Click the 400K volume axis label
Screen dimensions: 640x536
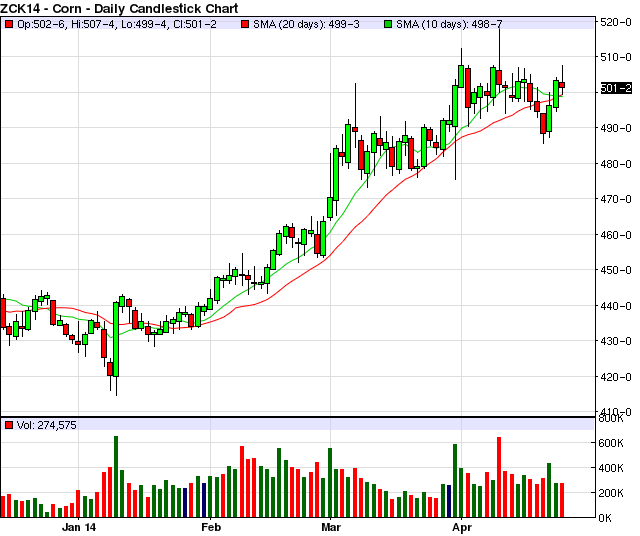[x=611, y=468]
